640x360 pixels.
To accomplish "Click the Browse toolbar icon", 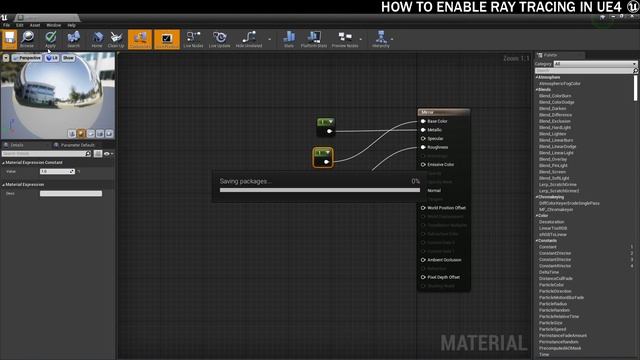I will tap(27, 39).
